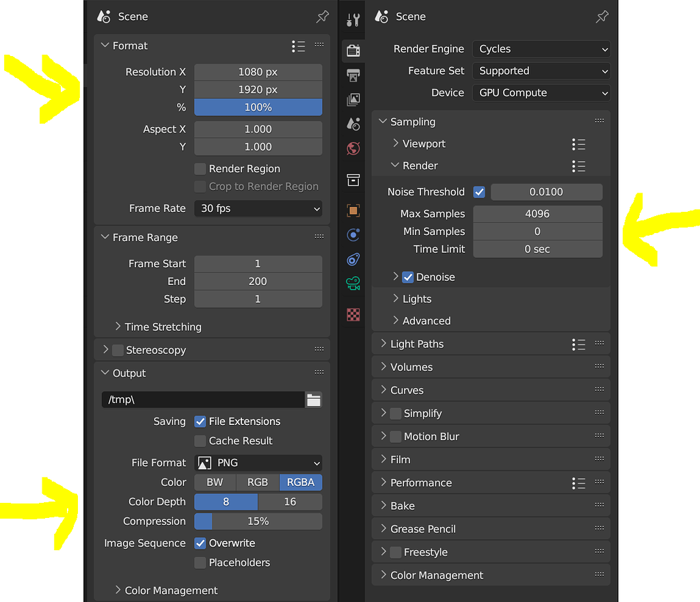Enable the Placeholders checkbox
This screenshot has width=700, height=602.
pyautogui.click(x=200, y=563)
